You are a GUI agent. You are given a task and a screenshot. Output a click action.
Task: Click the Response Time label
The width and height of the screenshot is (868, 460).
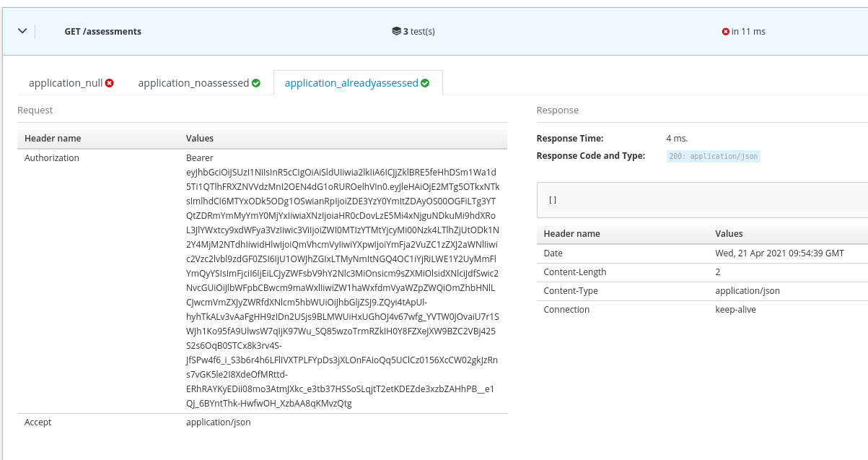click(x=570, y=138)
